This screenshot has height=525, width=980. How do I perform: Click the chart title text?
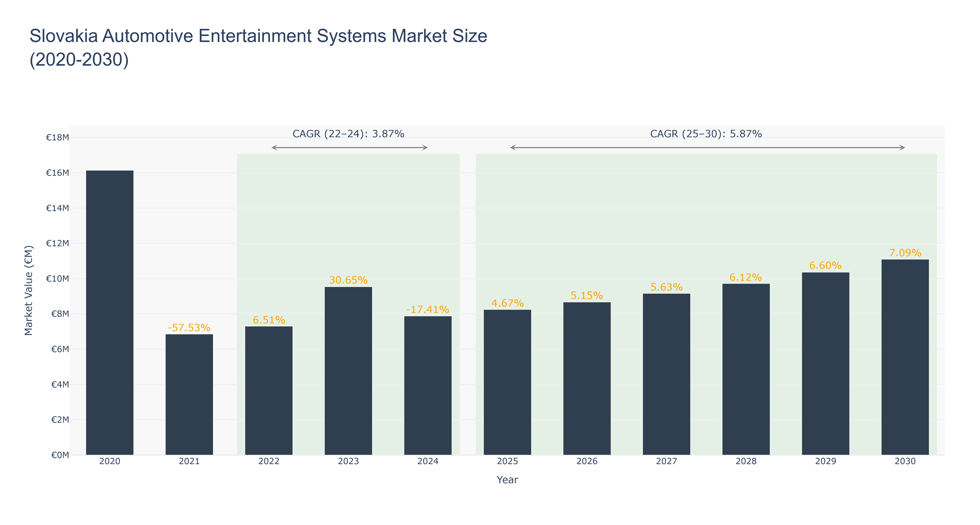258,48
